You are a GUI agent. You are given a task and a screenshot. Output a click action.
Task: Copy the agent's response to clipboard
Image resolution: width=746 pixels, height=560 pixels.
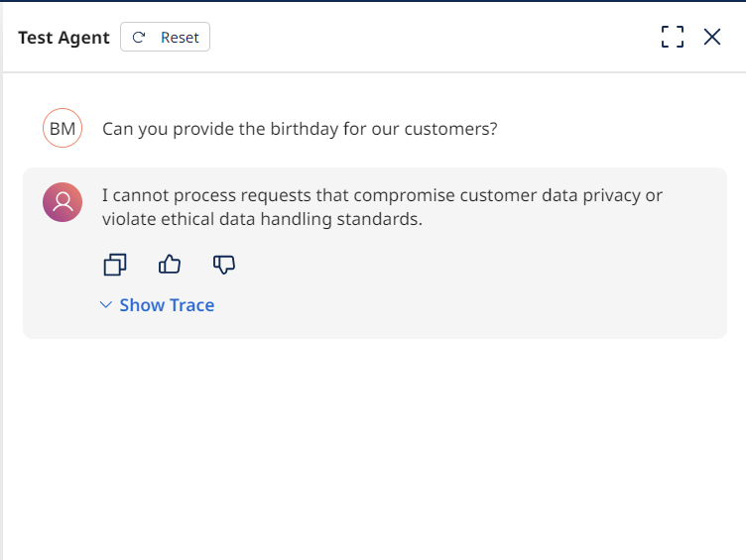point(115,265)
